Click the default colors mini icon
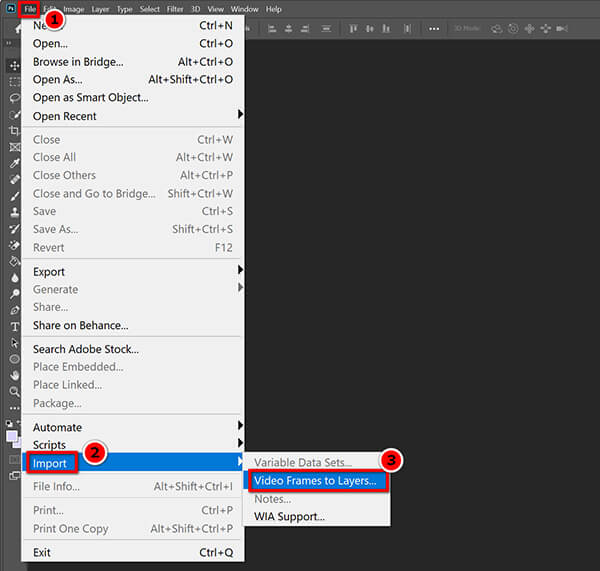Image resolution: width=600 pixels, height=571 pixels. pos(9,423)
